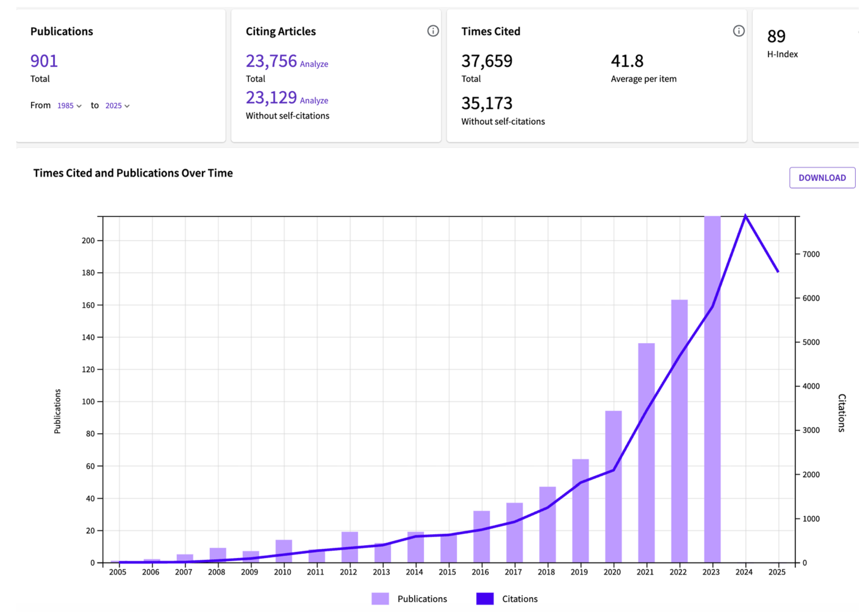The width and height of the screenshot is (868, 615).
Task: Click the 2025 citations line endpoint
Action: [778, 271]
